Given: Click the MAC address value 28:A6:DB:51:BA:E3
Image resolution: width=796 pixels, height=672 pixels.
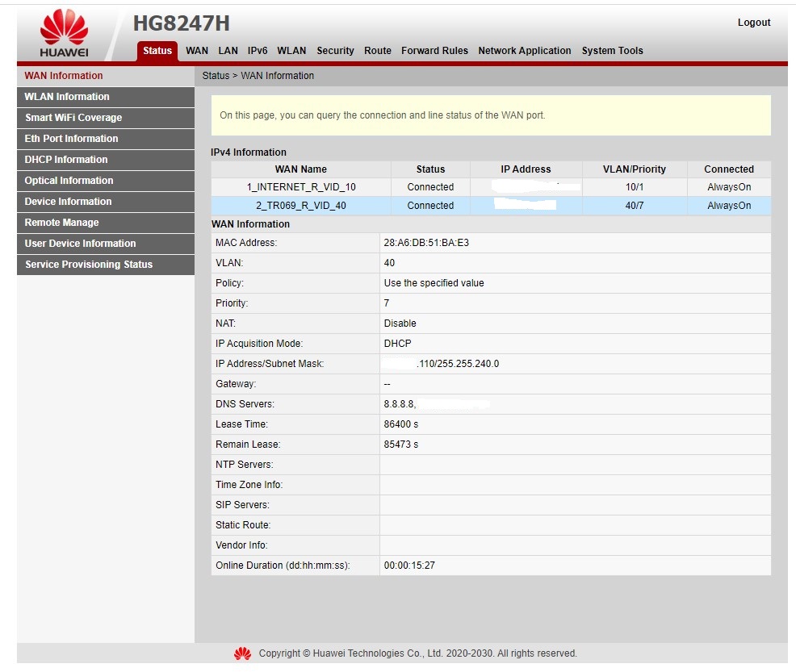Looking at the screenshot, I should 426,243.
